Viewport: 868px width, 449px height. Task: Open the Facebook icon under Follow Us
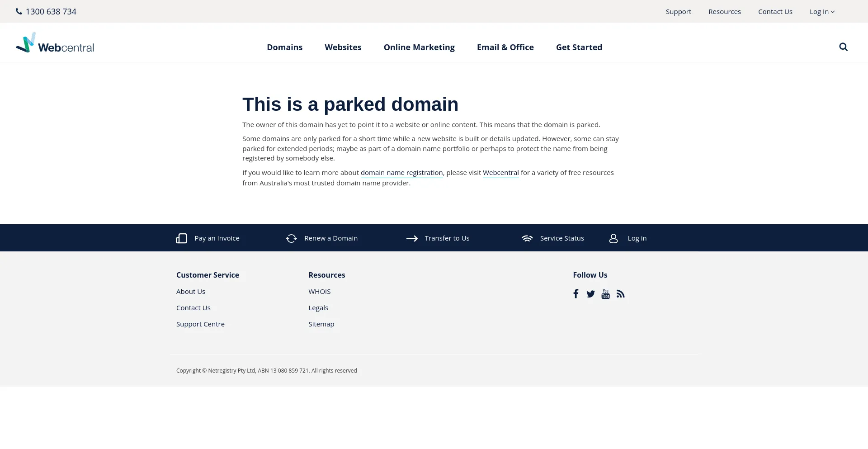coord(576,294)
